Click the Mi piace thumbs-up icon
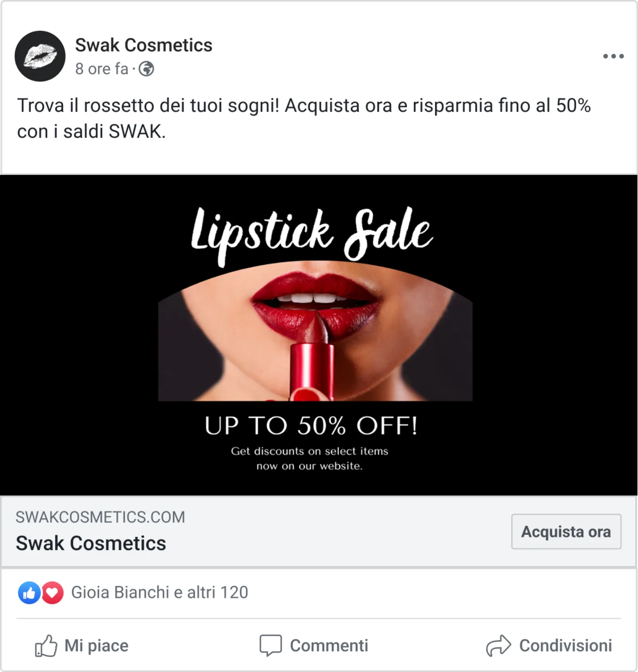The height and width of the screenshot is (672, 638). coord(46,646)
